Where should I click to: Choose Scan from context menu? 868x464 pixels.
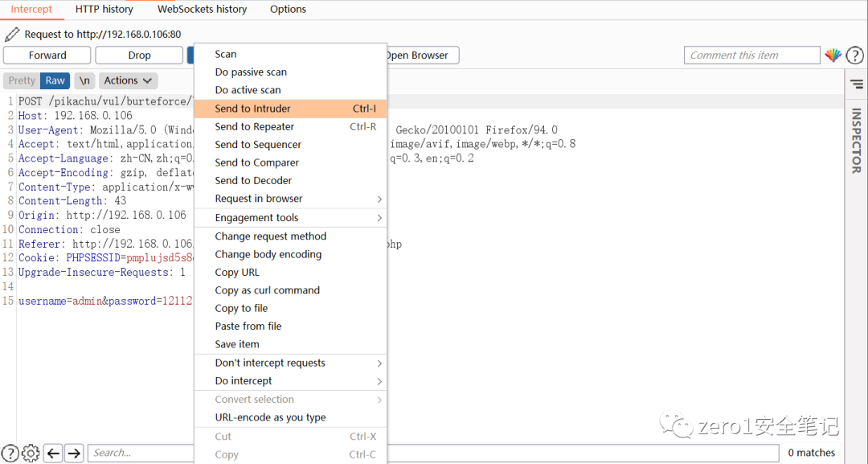tap(290, 54)
